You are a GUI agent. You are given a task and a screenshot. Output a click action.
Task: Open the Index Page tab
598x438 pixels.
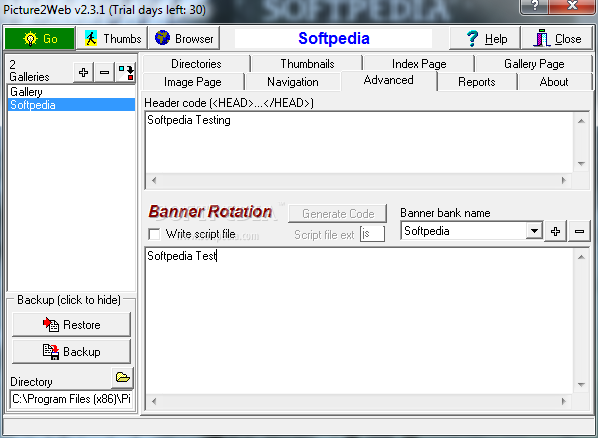419,64
